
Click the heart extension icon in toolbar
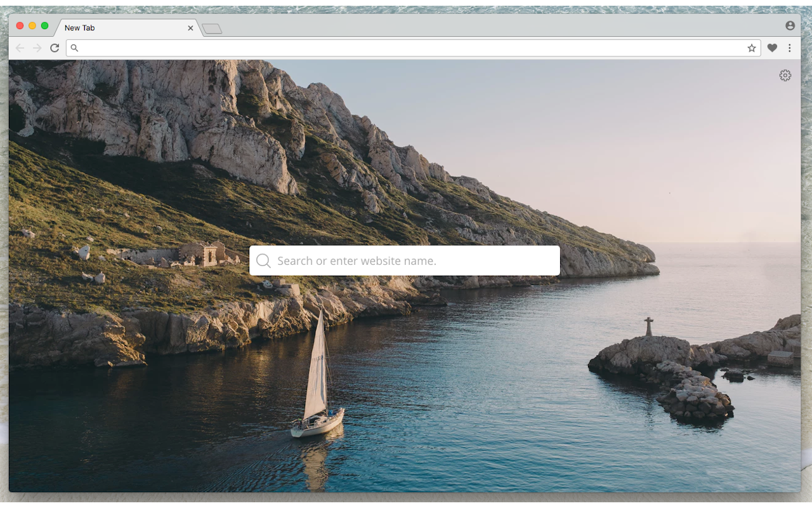[772, 48]
